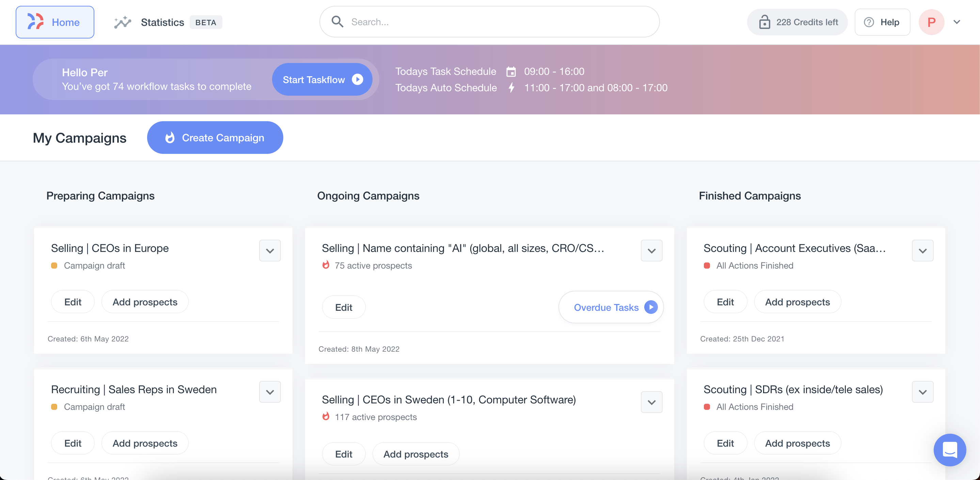Click the P profile avatar
980x480 pixels.
931,22
